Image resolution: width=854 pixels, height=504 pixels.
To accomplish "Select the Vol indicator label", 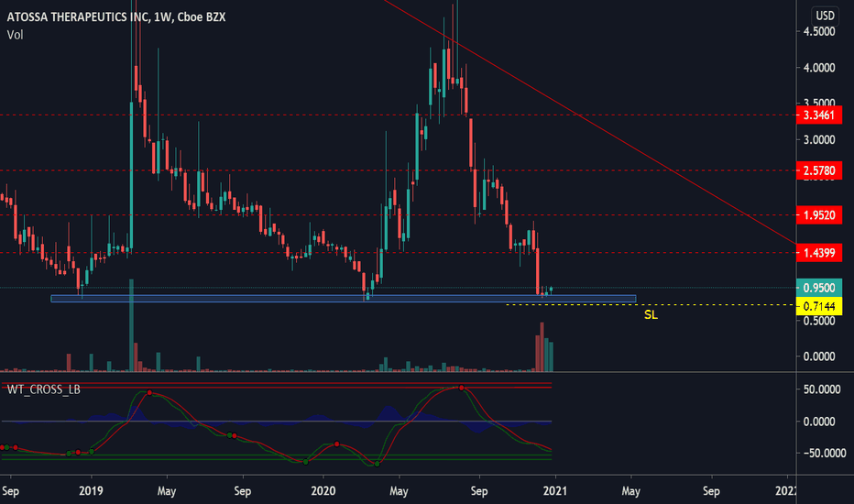I will tap(16, 36).
